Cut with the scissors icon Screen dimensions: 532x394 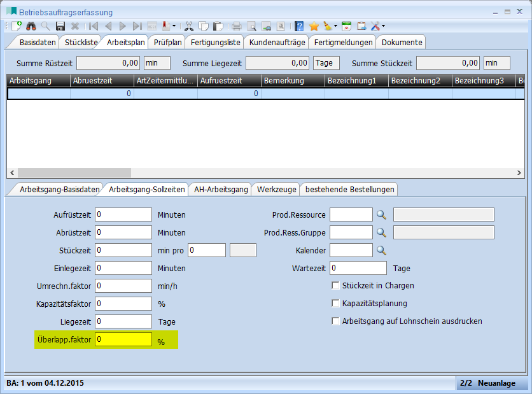[189, 26]
